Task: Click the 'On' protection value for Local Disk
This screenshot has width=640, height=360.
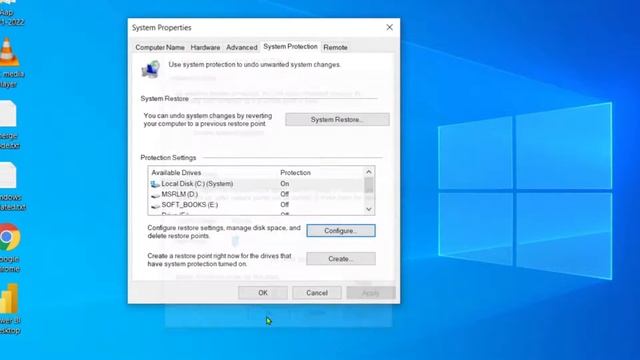Action: [x=284, y=184]
